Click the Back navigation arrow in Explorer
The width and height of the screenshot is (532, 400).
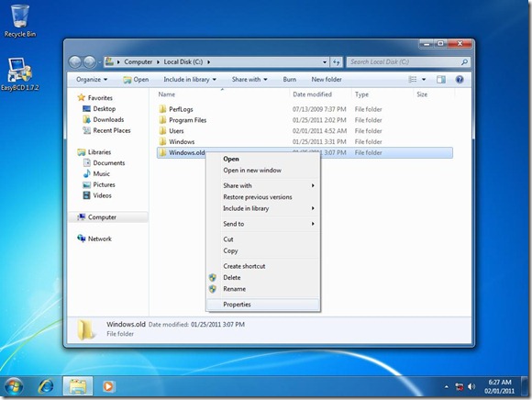point(75,62)
